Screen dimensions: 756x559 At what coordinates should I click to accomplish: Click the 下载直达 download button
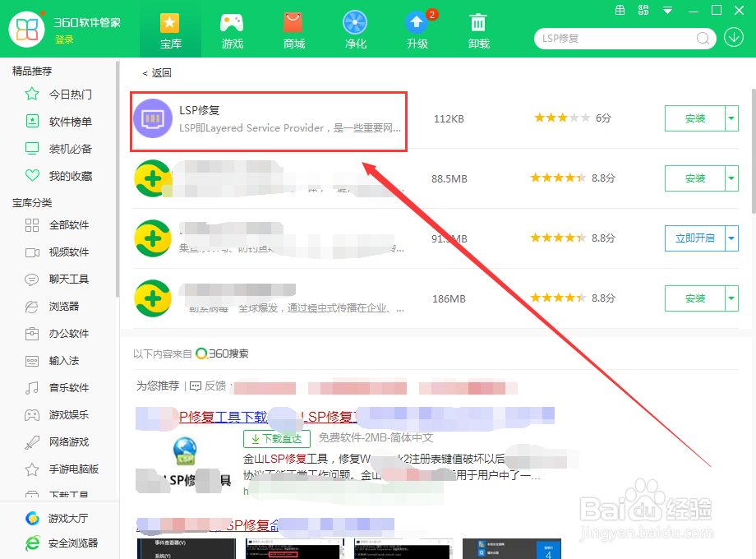click(276, 438)
